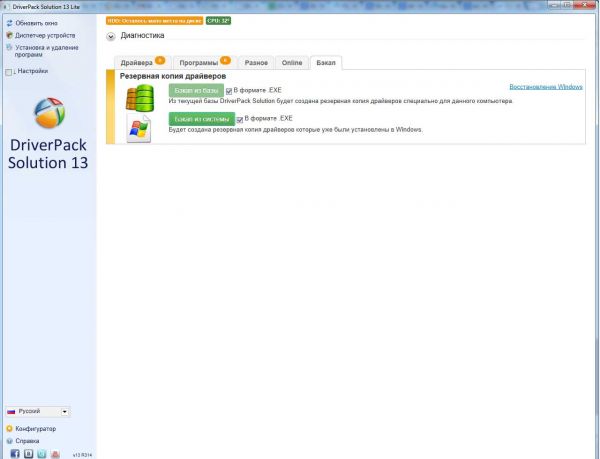Click the green database stack icon
The image size is (600, 459).
(x=140, y=98)
